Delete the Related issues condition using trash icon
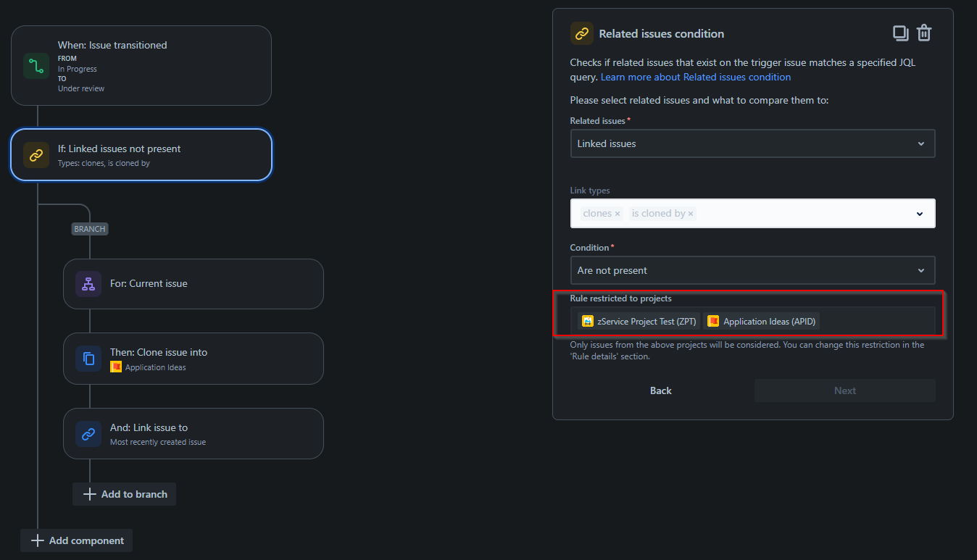977x560 pixels. (925, 33)
